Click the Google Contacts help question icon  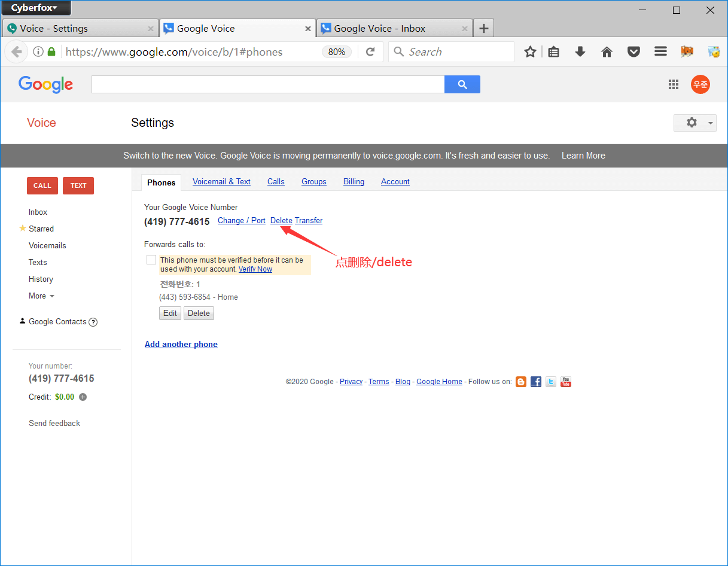(x=93, y=322)
